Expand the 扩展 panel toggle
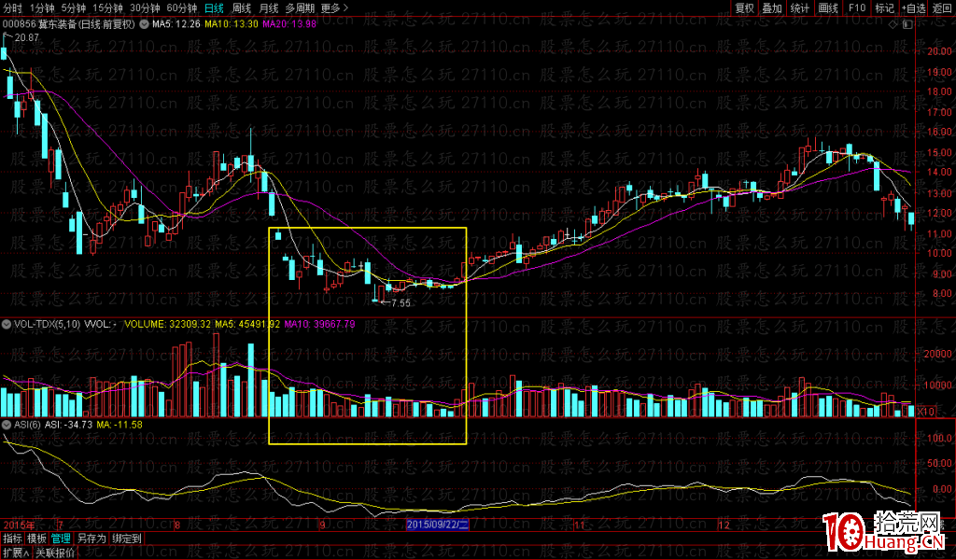 click(x=16, y=553)
